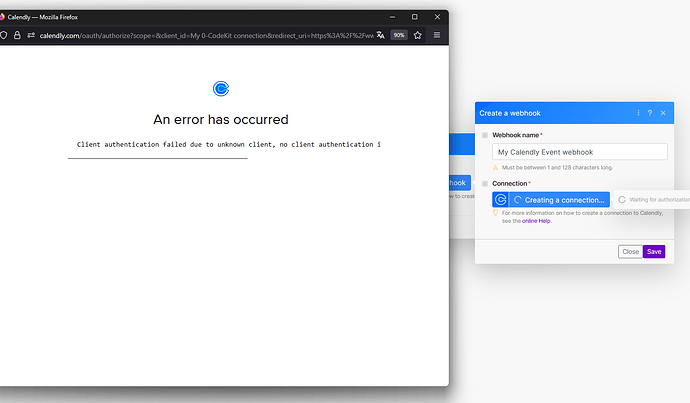Expand the Connection field toggle
Image resolution: width=690 pixels, height=403 pixels.
point(484,183)
